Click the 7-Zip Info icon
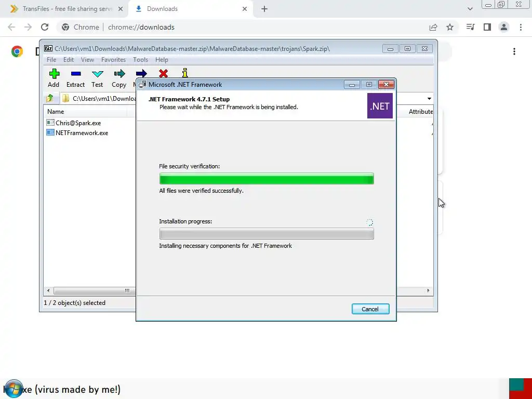 tap(185, 73)
